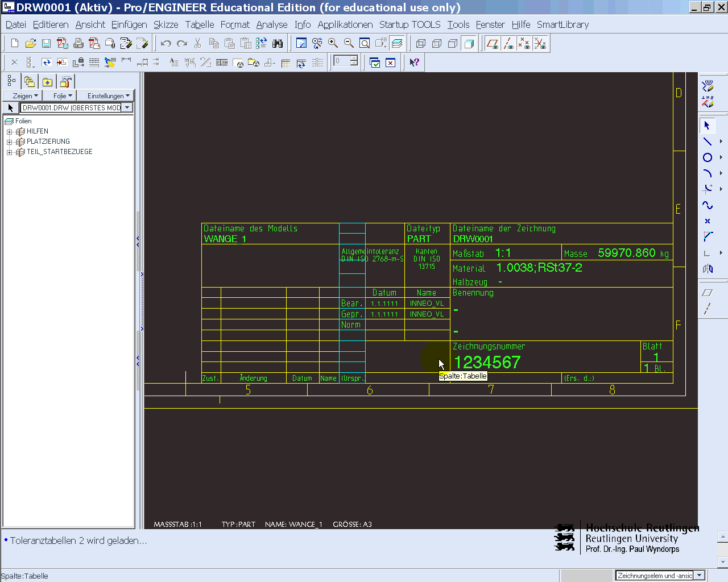Click the PDF export icon
Image resolution: width=728 pixels, height=582 pixels.
[x=63, y=43]
